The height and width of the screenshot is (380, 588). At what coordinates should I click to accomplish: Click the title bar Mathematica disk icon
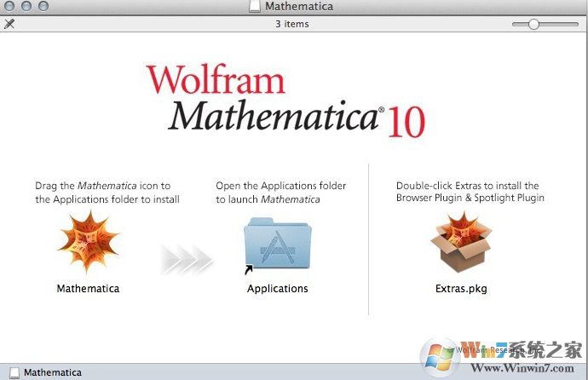255,6
